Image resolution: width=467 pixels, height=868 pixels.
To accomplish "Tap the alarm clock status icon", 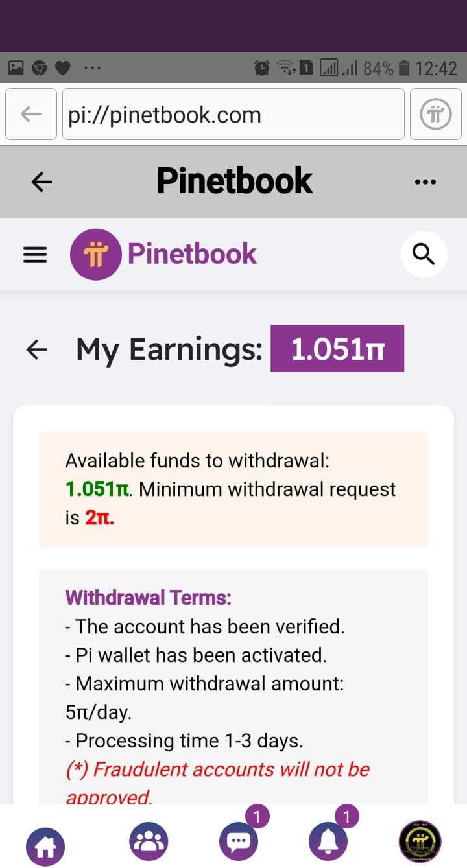I will click(263, 67).
